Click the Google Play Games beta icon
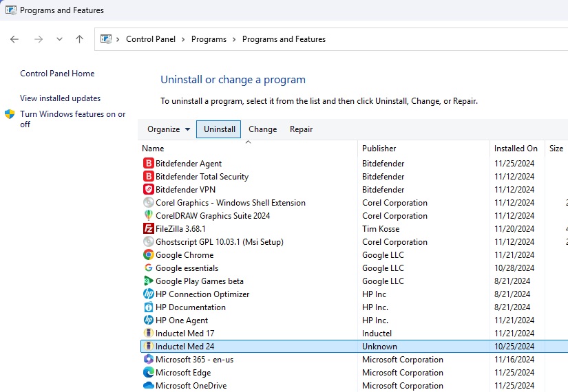Image resolution: width=568 pixels, height=392 pixels. click(148, 281)
